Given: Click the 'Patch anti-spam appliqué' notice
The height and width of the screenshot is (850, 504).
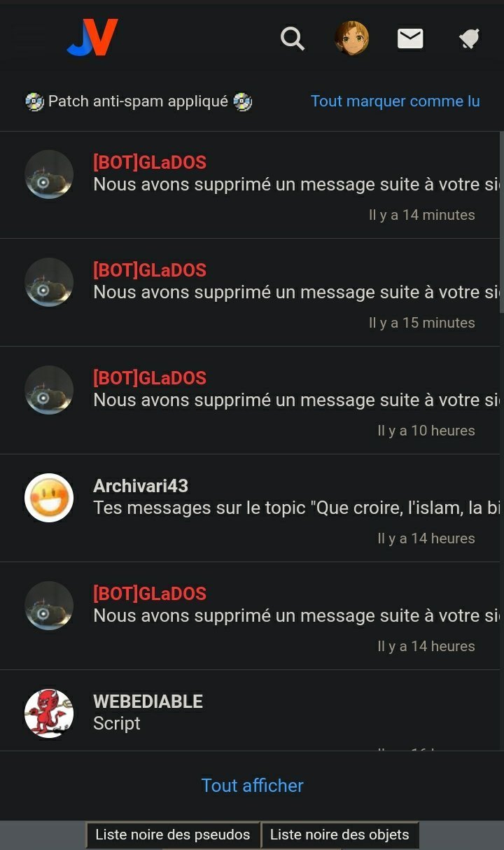Looking at the screenshot, I should 138,102.
